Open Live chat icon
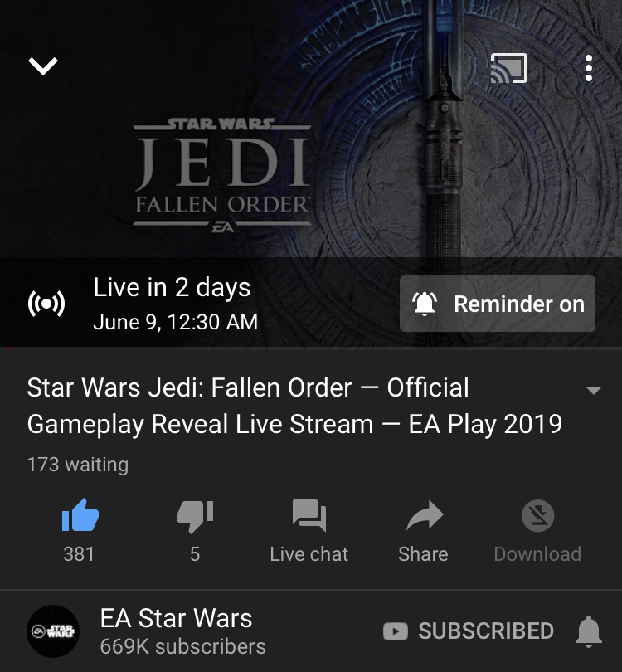The width and height of the screenshot is (622, 672). [x=309, y=515]
